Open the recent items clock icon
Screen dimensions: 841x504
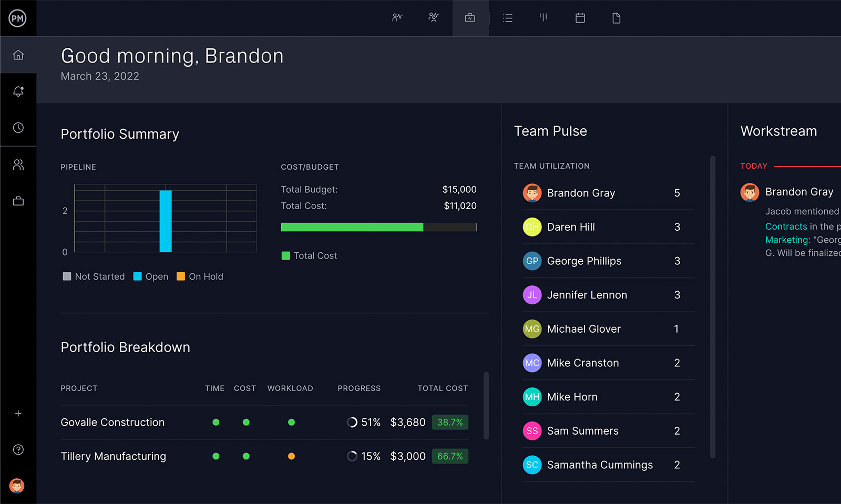pyautogui.click(x=18, y=127)
